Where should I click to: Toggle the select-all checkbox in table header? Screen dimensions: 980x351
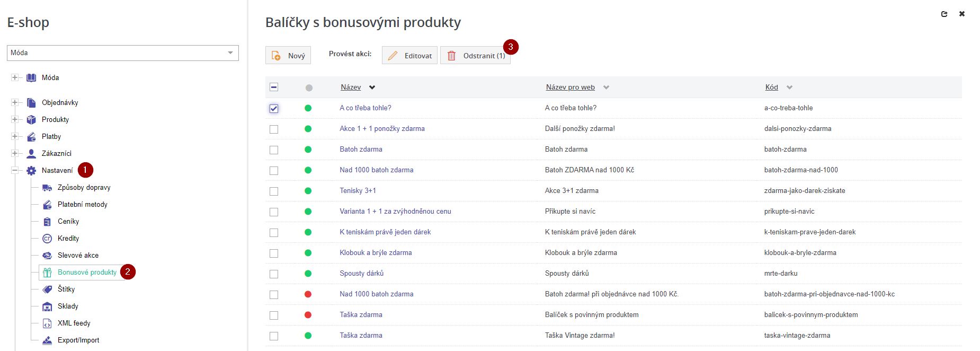click(274, 87)
